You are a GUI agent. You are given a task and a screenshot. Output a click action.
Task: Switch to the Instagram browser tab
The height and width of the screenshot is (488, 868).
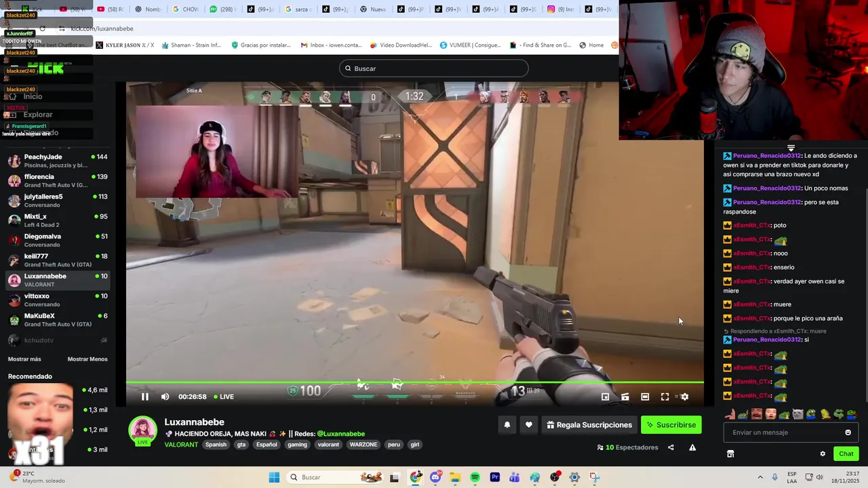(559, 9)
